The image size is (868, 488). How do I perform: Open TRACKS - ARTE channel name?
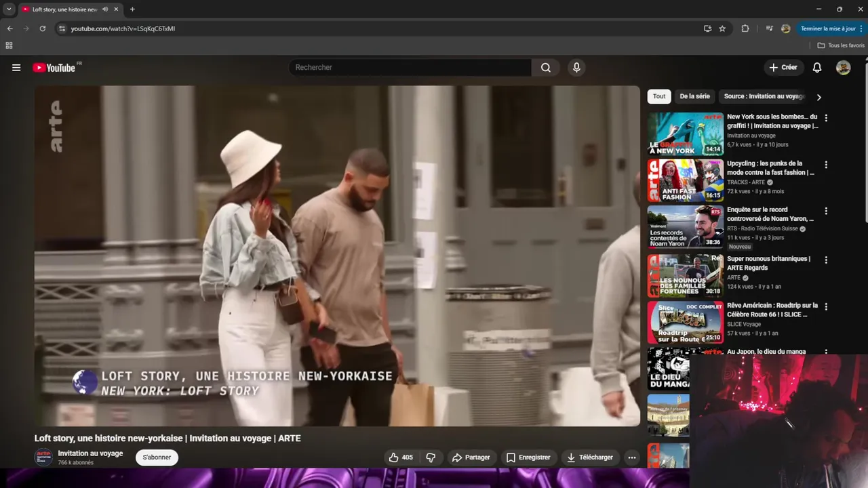click(x=746, y=182)
